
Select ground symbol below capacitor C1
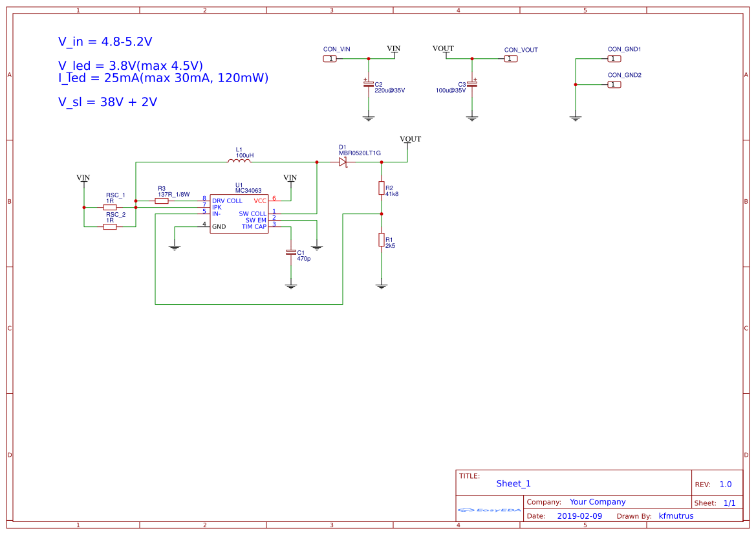[291, 287]
